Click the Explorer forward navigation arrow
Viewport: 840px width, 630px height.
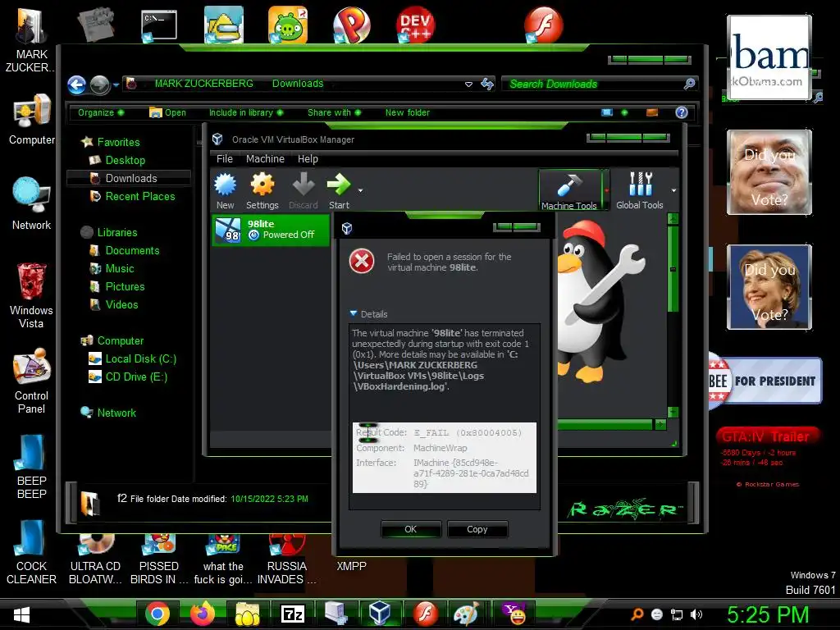click(99, 84)
